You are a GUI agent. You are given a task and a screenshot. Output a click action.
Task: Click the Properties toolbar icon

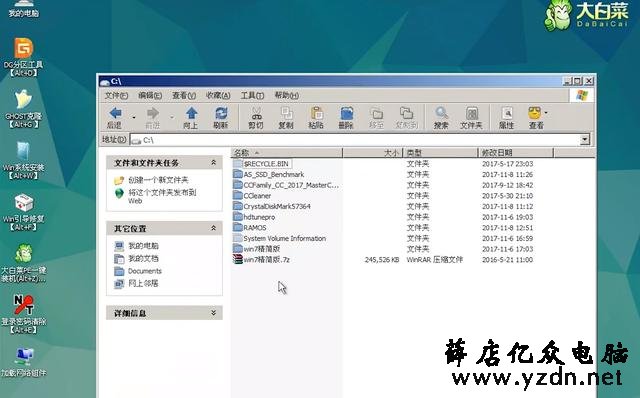507,118
